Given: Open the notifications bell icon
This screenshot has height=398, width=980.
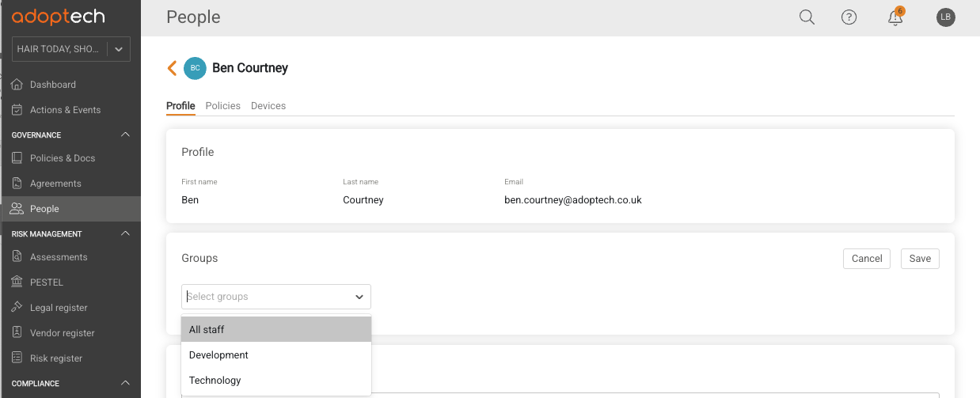Looking at the screenshot, I should click(895, 17).
